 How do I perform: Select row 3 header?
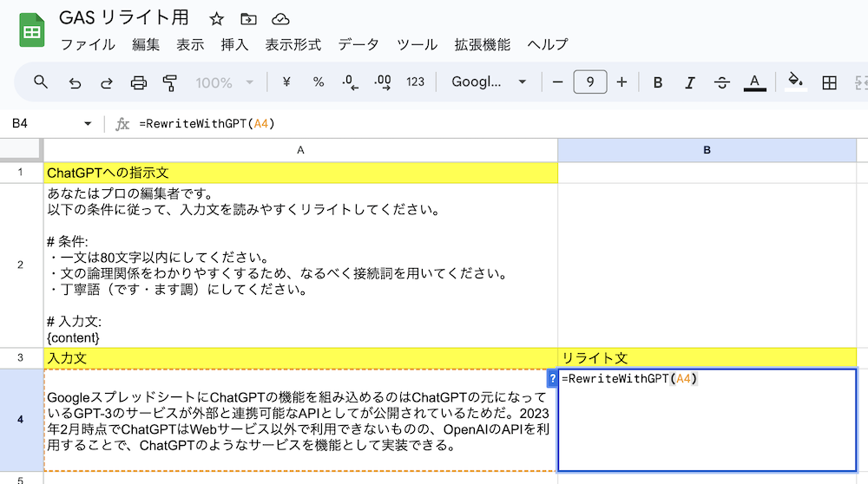(x=21, y=358)
